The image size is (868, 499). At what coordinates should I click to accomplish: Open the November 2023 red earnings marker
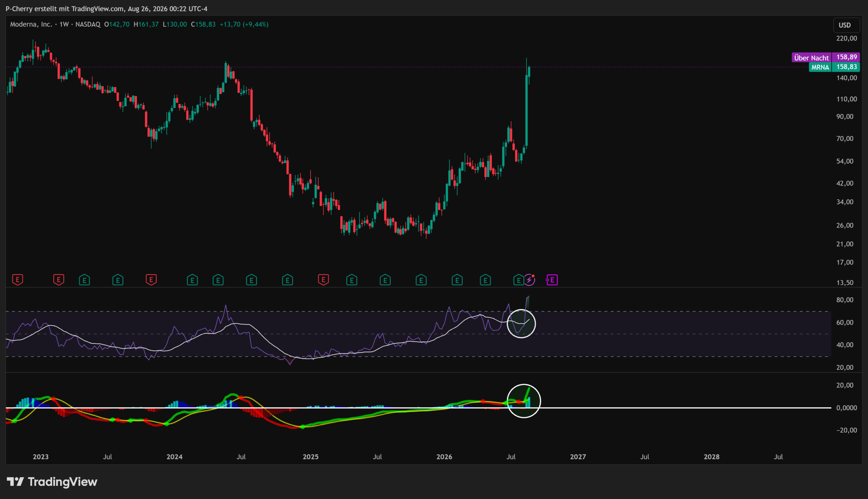151,280
